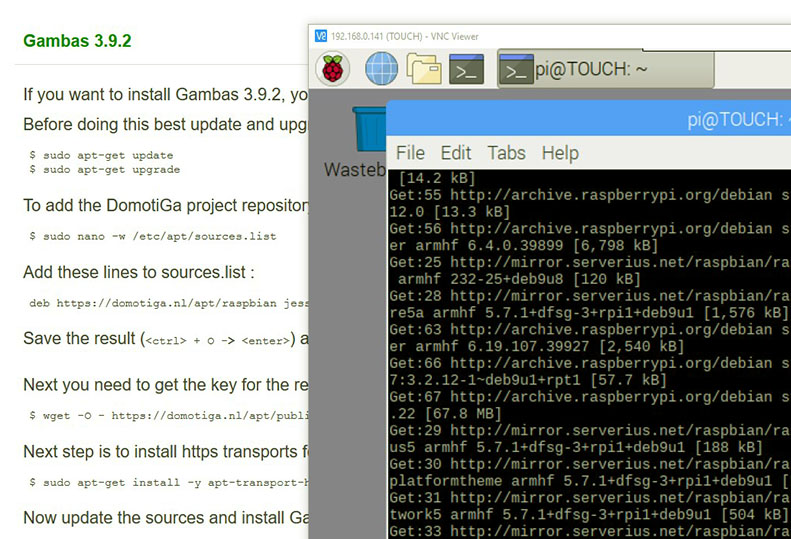
Task: Click the 'sudo apt-get update' command line
Action: [x=101, y=155]
